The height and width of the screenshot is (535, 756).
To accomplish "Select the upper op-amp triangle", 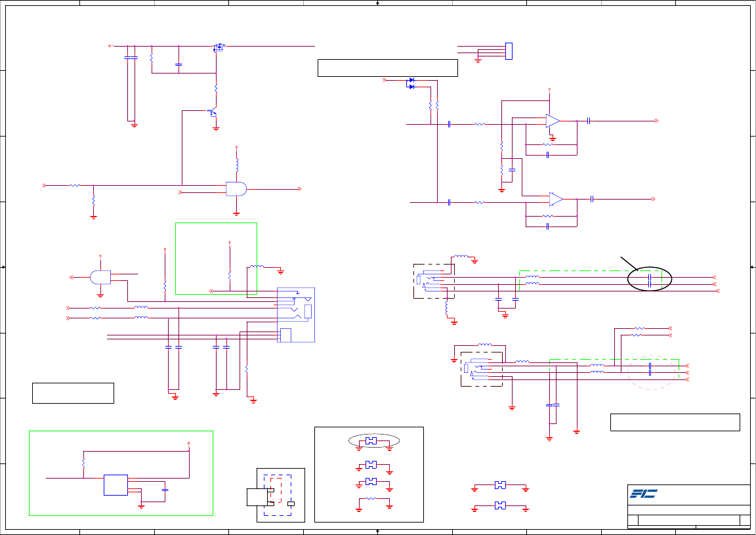I will tap(553, 121).
